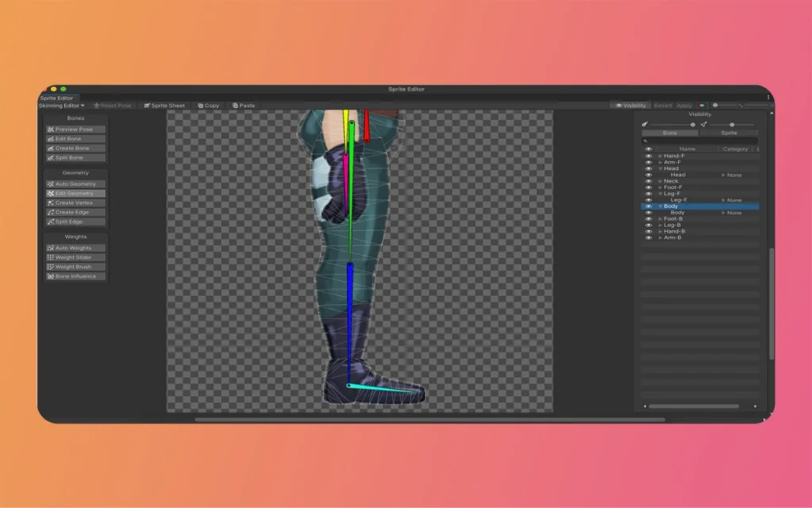Image resolution: width=812 pixels, height=508 pixels.
Task: Run Auto Weights generation
Action: coord(75,248)
